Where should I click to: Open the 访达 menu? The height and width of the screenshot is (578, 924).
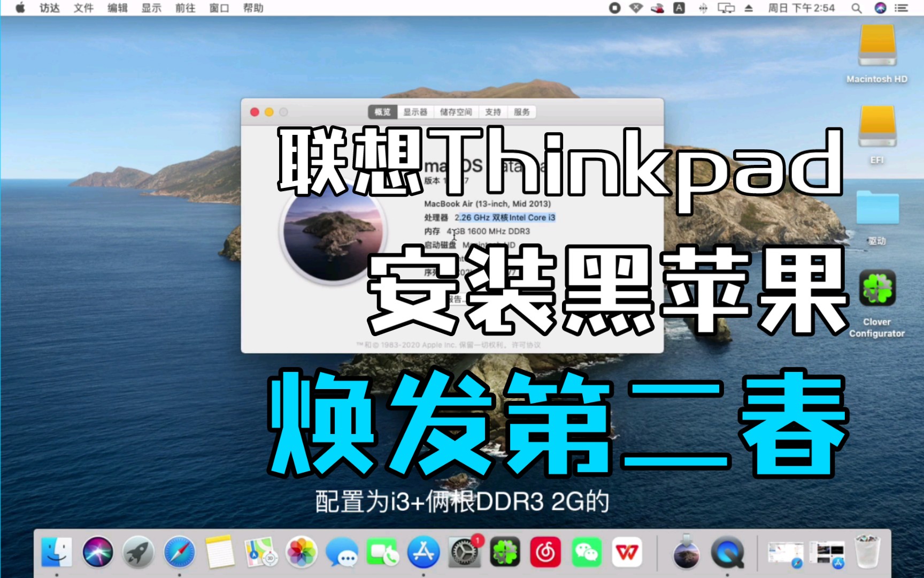coord(50,8)
